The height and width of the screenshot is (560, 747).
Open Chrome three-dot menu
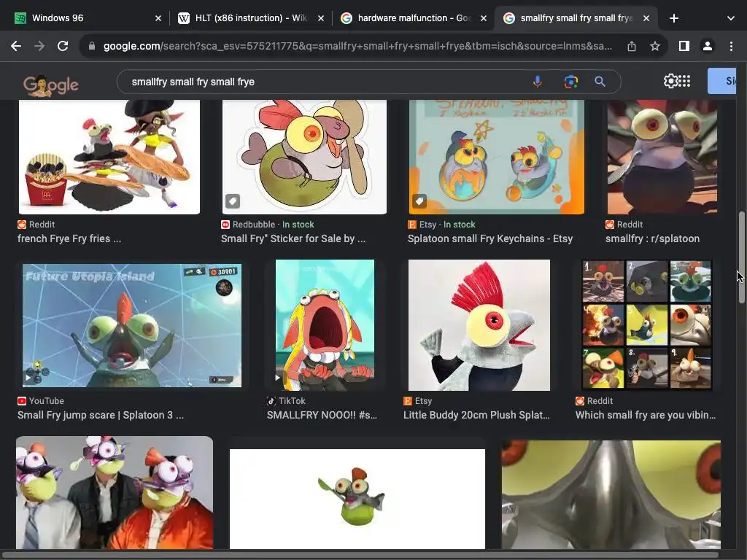731,46
